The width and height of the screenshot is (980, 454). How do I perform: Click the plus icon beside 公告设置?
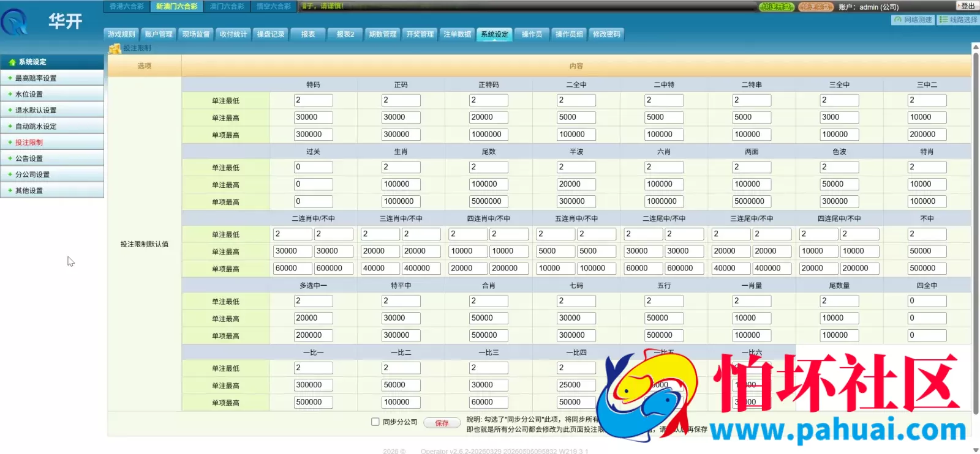[x=10, y=158]
